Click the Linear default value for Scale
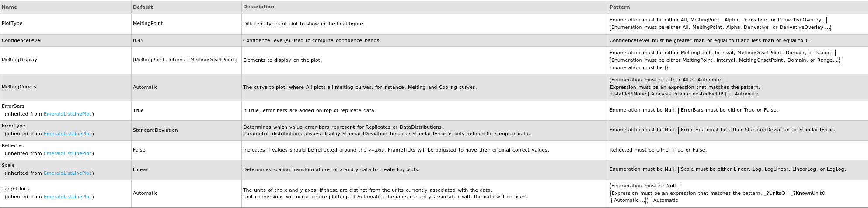The width and height of the screenshot is (868, 208). (x=140, y=170)
